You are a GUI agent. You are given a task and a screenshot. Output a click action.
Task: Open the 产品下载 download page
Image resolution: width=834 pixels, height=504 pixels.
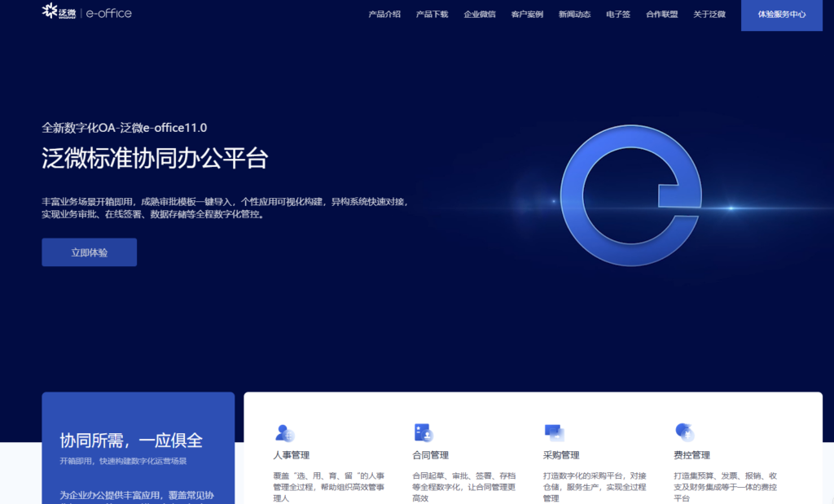coord(431,15)
